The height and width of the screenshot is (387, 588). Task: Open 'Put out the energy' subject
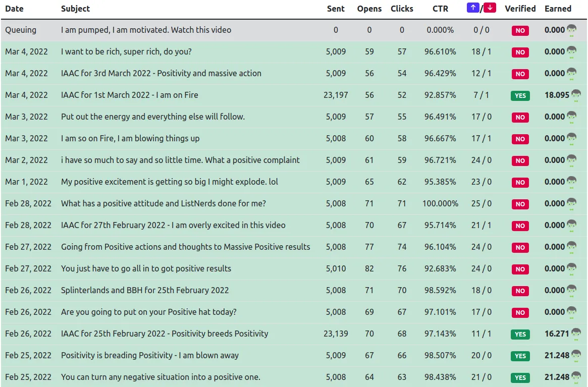pyautogui.click(x=152, y=117)
